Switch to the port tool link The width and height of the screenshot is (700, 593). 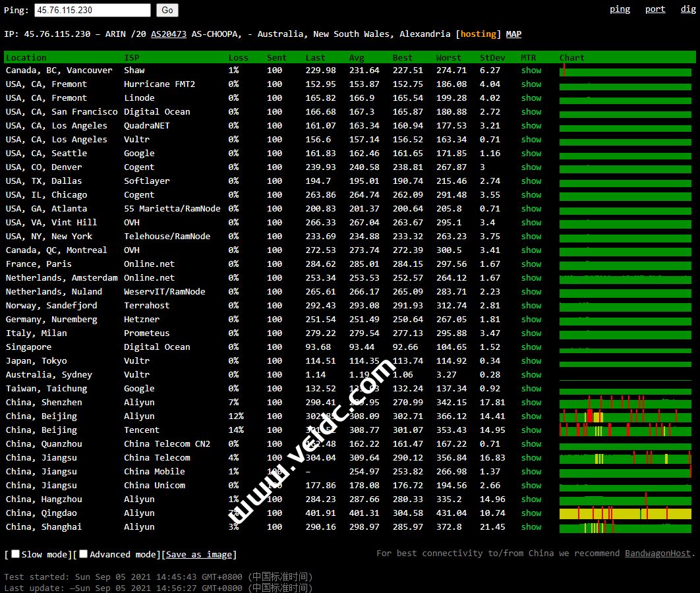click(655, 9)
